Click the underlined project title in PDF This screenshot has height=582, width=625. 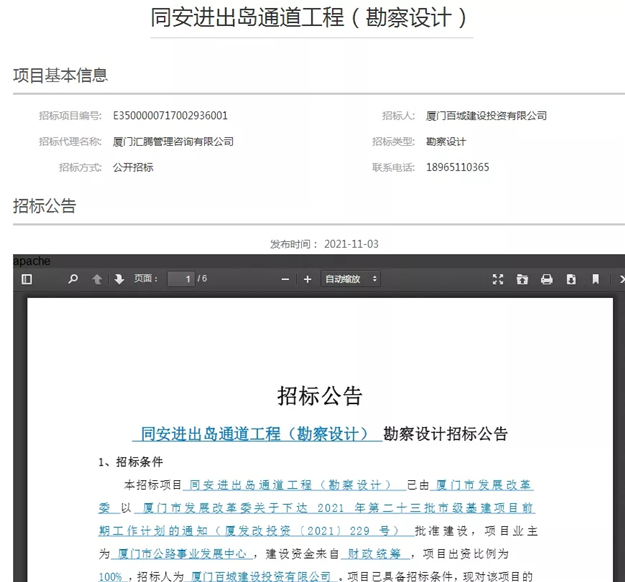(x=255, y=434)
